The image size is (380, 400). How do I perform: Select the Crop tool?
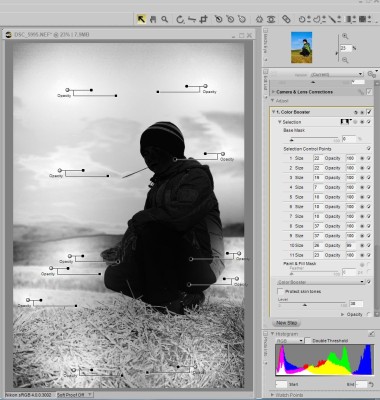pyautogui.click(x=203, y=19)
